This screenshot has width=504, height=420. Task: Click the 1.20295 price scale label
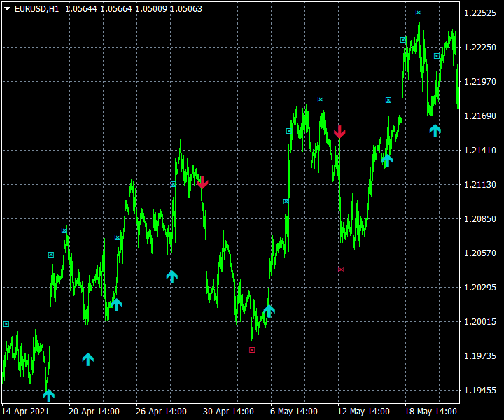tap(480, 287)
